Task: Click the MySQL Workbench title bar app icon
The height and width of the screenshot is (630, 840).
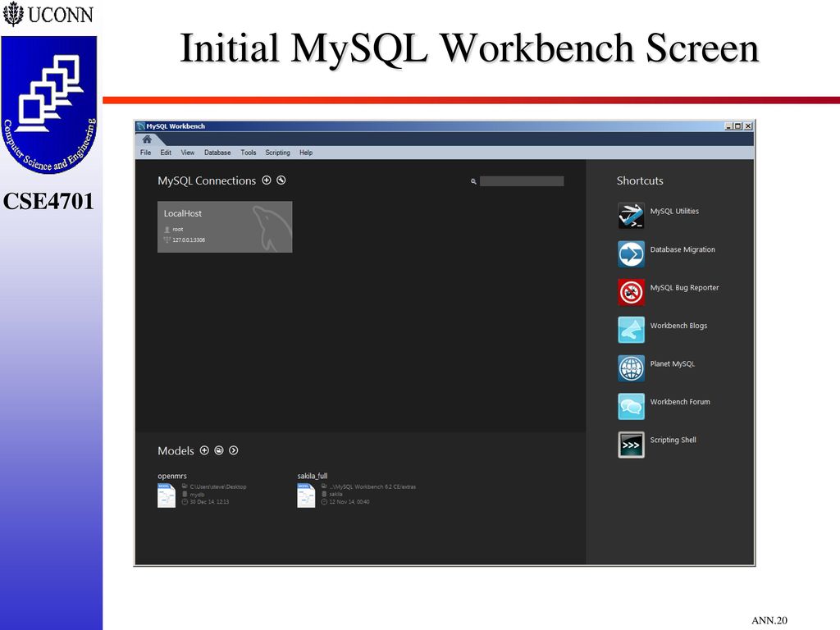Action: (141, 126)
